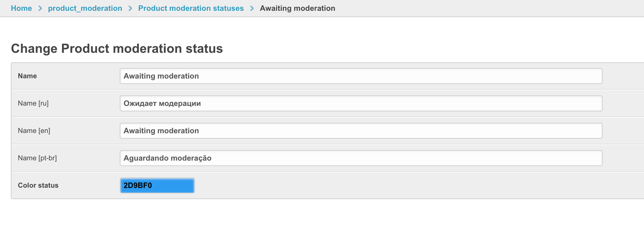Click the Name [ru] text field
This screenshot has width=644, height=243.
(361, 103)
